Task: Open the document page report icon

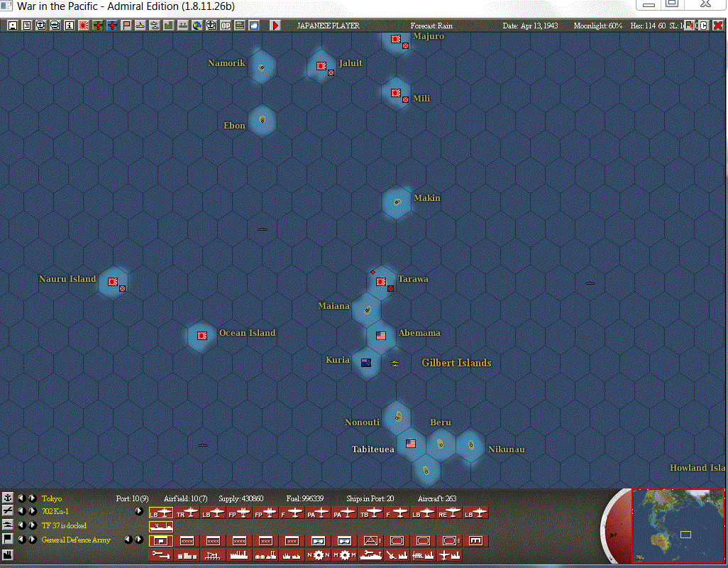Action: (27, 26)
